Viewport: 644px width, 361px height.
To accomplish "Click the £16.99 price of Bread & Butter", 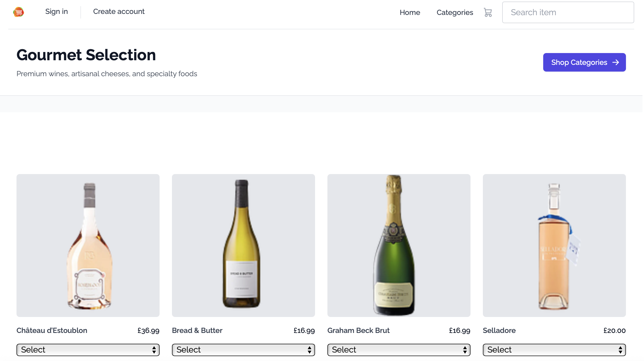I will point(304,330).
